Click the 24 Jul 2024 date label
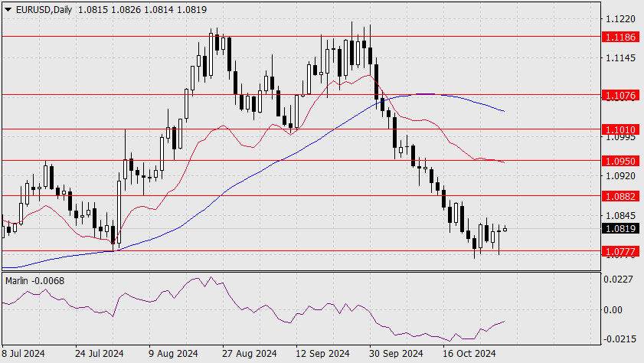Screen dimensions: 644x363 (99, 353)
